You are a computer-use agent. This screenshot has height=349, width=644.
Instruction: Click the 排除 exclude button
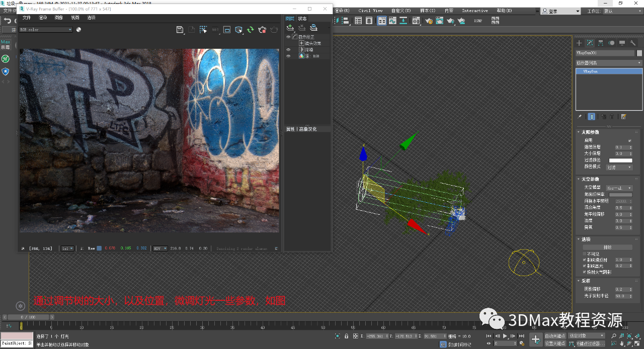607,247
